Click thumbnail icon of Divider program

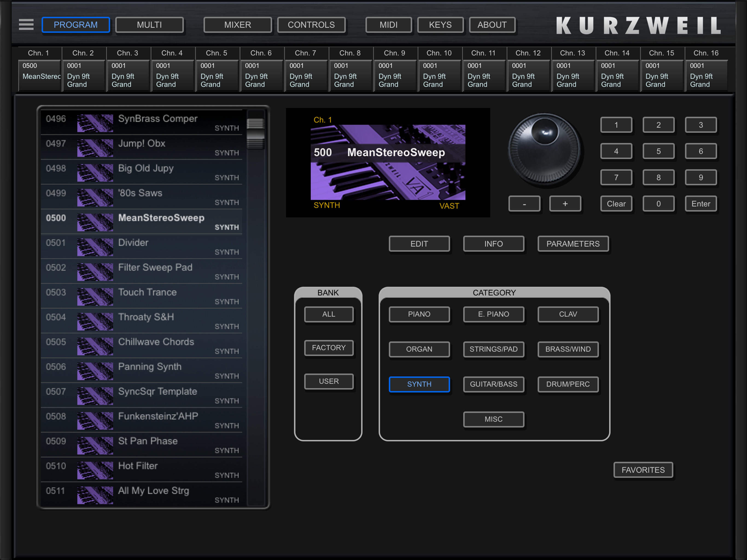[x=95, y=247]
